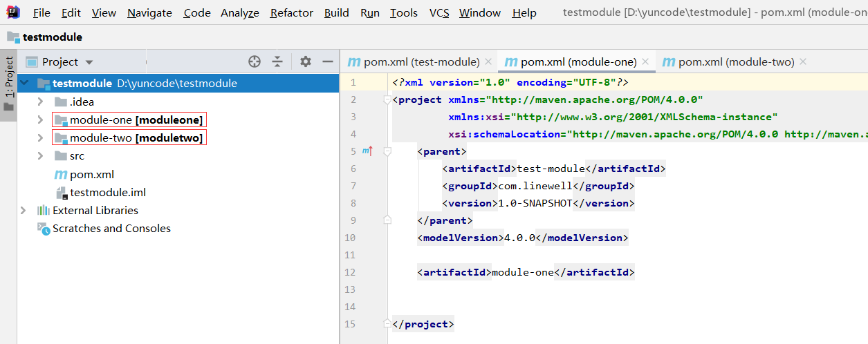Image resolution: width=868 pixels, height=344 pixels.
Task: Select the testmodule root project row
Action: 178,84
